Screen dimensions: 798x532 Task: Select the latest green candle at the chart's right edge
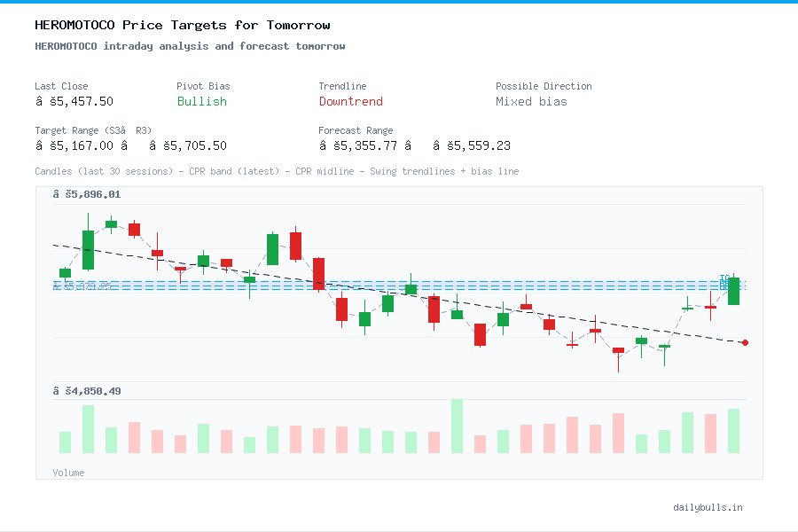point(733,293)
